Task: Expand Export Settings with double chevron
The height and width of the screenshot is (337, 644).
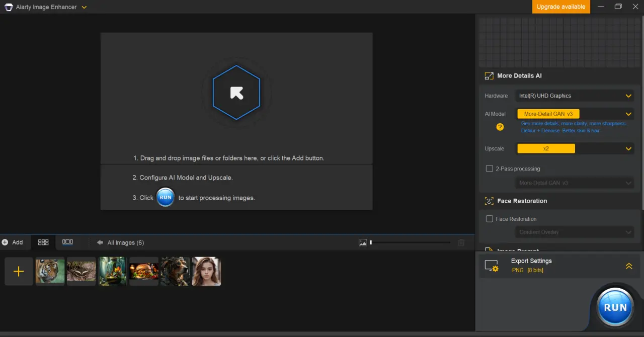Action: pyautogui.click(x=629, y=266)
